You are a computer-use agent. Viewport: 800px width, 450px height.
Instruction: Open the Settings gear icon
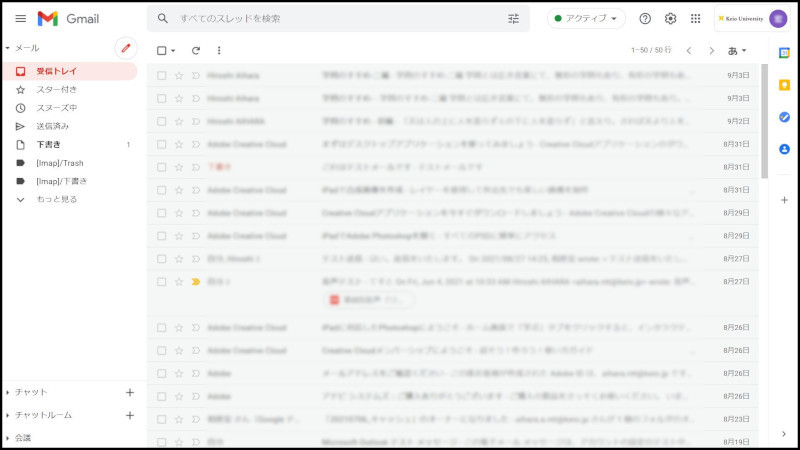(670, 18)
